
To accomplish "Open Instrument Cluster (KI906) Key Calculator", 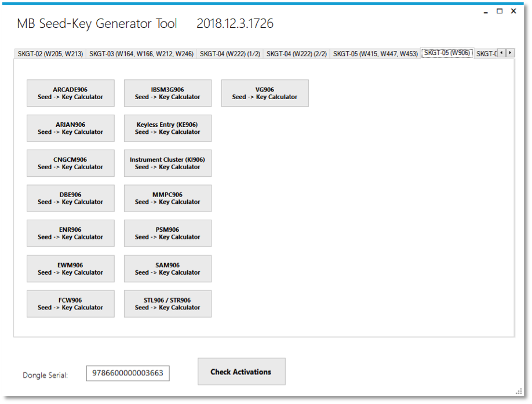I will tap(167, 163).
